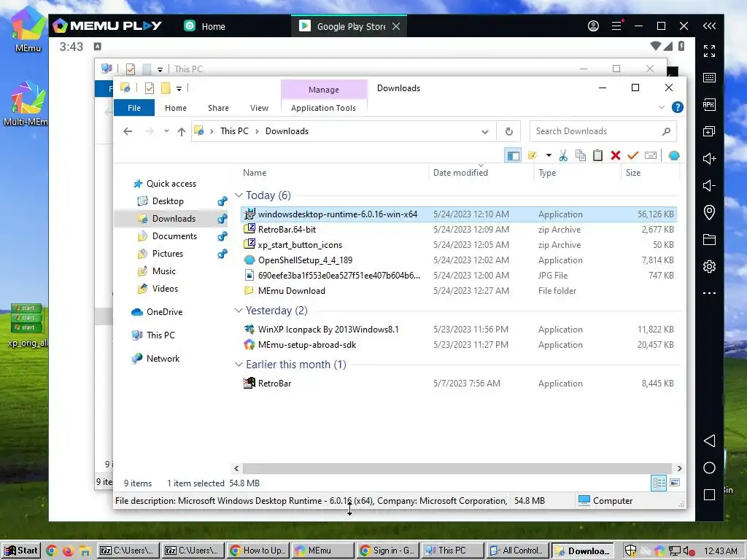
Task: Open MEmu settings gear icon
Action: click(x=709, y=266)
